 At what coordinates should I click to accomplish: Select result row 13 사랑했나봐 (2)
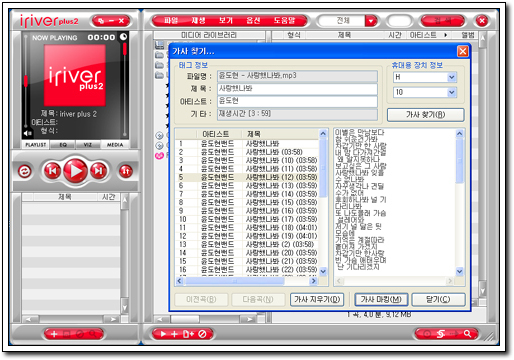pos(247,244)
